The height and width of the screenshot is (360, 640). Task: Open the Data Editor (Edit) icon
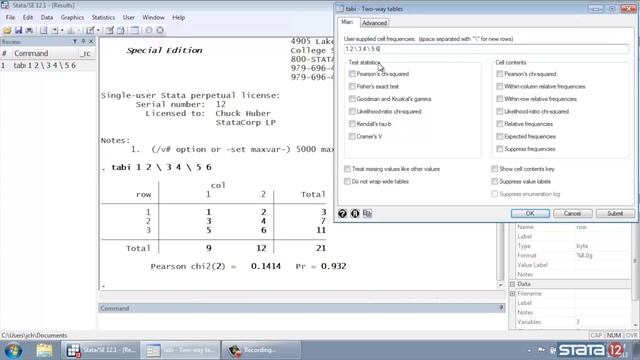pyautogui.click(x=109, y=30)
